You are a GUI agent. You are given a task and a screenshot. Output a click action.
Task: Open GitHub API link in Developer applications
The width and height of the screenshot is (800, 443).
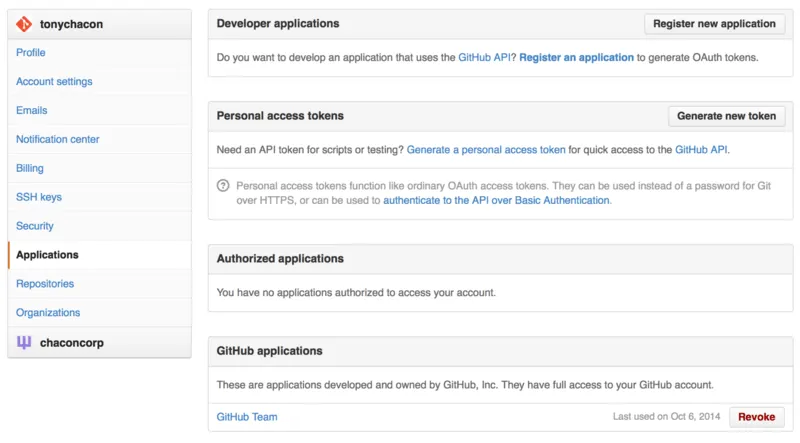[484, 58]
